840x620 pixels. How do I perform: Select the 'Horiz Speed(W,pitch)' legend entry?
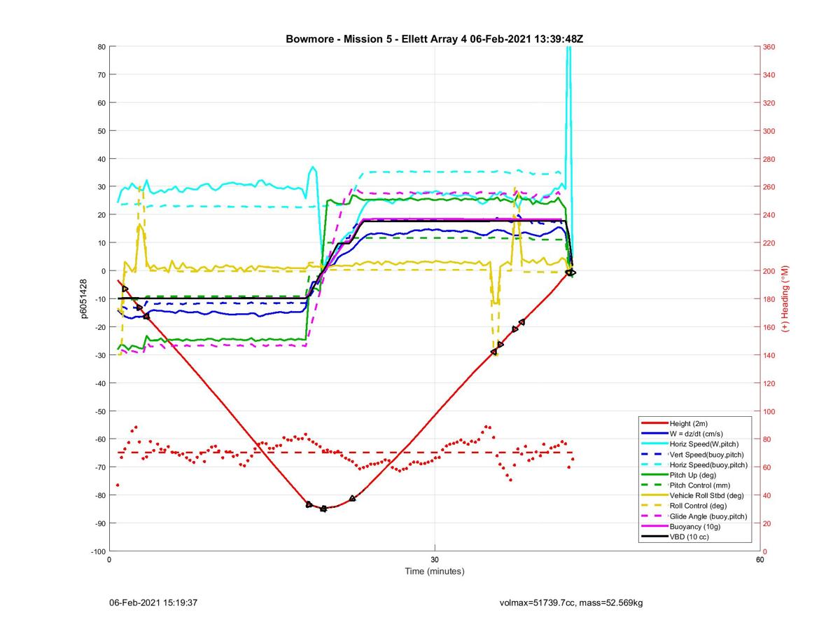(x=704, y=444)
